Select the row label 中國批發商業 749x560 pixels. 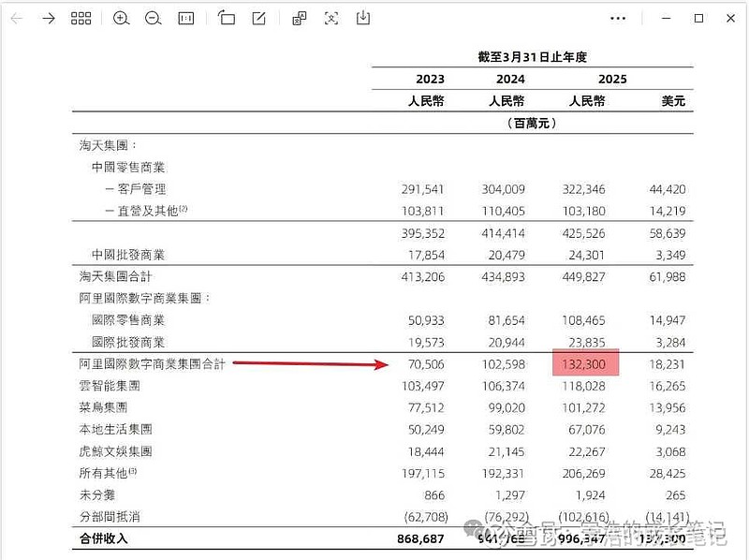point(128,255)
